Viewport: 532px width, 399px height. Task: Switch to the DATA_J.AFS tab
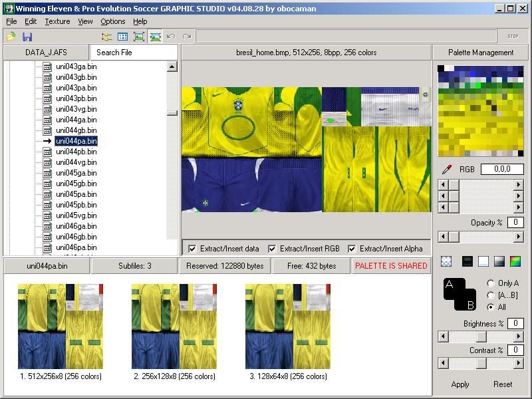point(46,53)
